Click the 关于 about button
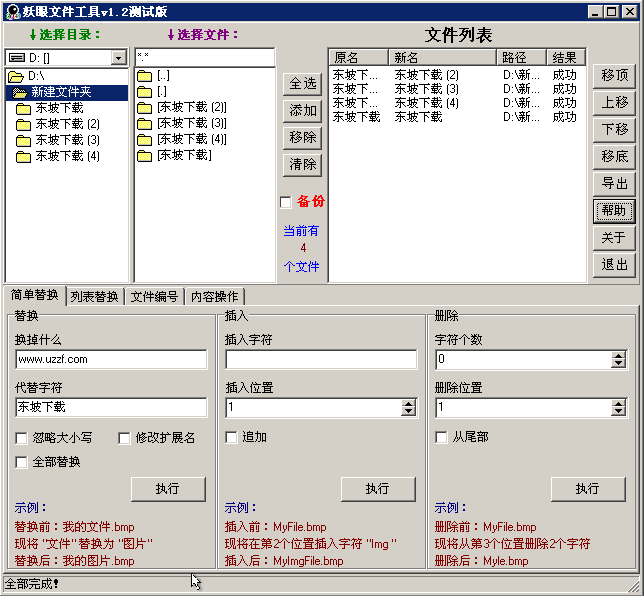The height and width of the screenshot is (596, 644). pos(614,238)
